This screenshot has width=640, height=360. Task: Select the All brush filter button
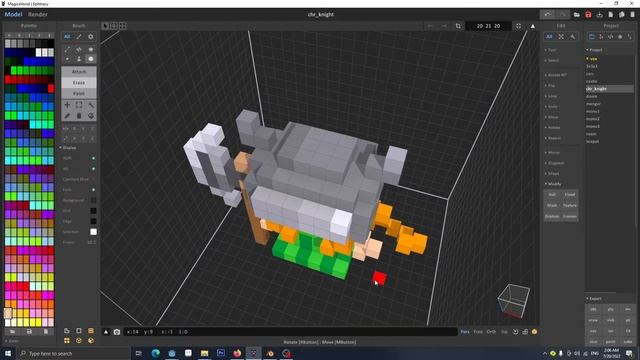pos(67,37)
